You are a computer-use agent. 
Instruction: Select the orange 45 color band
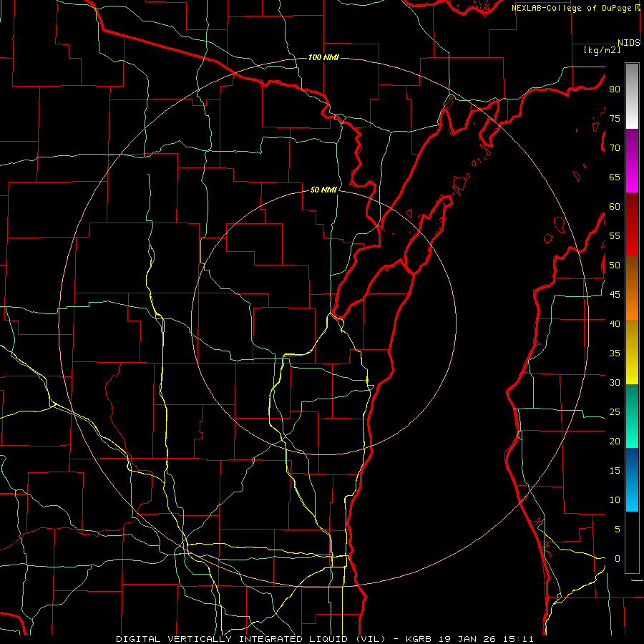(632, 305)
